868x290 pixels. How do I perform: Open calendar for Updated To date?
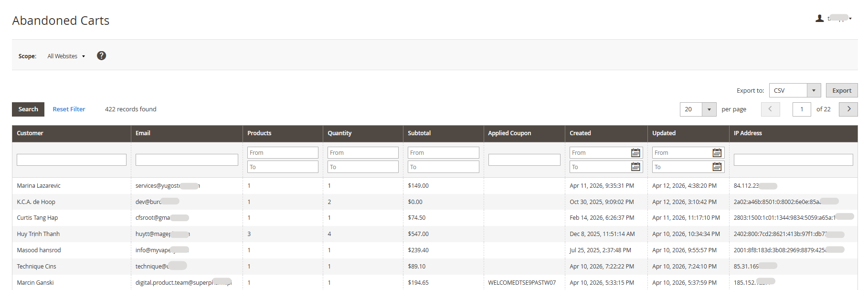(717, 167)
